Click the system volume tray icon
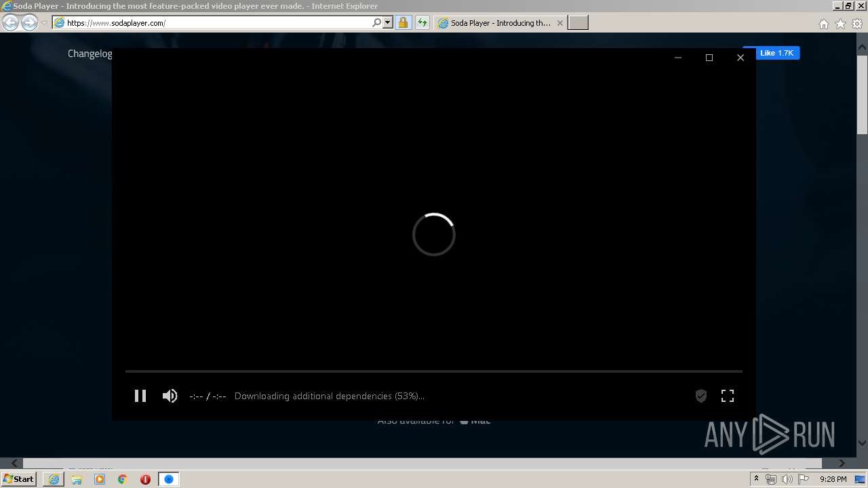868x488 pixels. [787, 479]
